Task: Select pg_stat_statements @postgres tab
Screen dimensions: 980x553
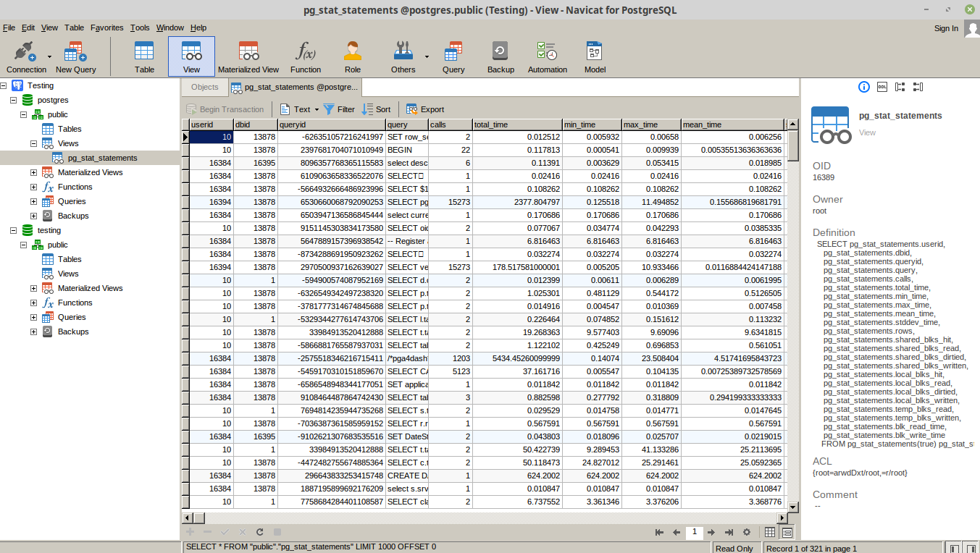Action: (x=295, y=87)
